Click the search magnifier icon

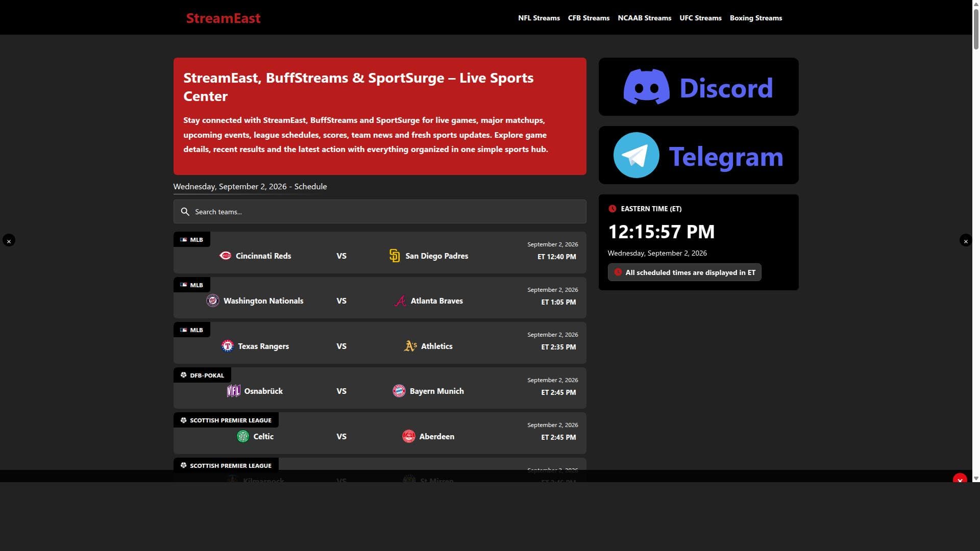[x=185, y=211]
